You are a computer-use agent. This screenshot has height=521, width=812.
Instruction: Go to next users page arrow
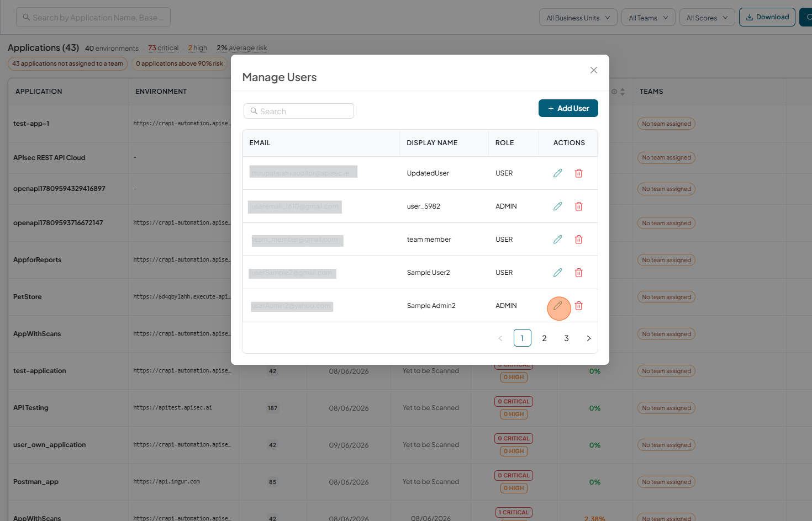tap(589, 338)
